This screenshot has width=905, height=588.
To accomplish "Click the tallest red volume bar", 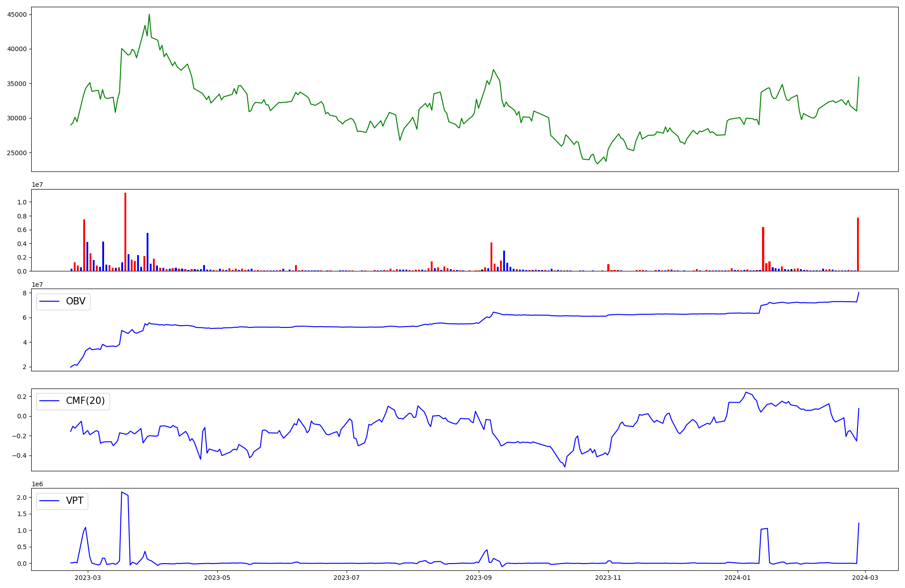I will pyautogui.click(x=125, y=232).
